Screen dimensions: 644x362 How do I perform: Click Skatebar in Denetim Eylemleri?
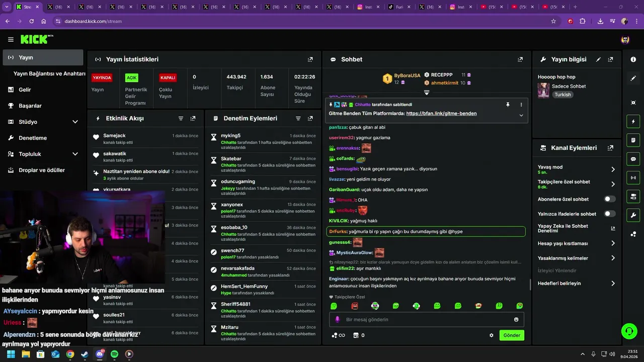tap(231, 159)
